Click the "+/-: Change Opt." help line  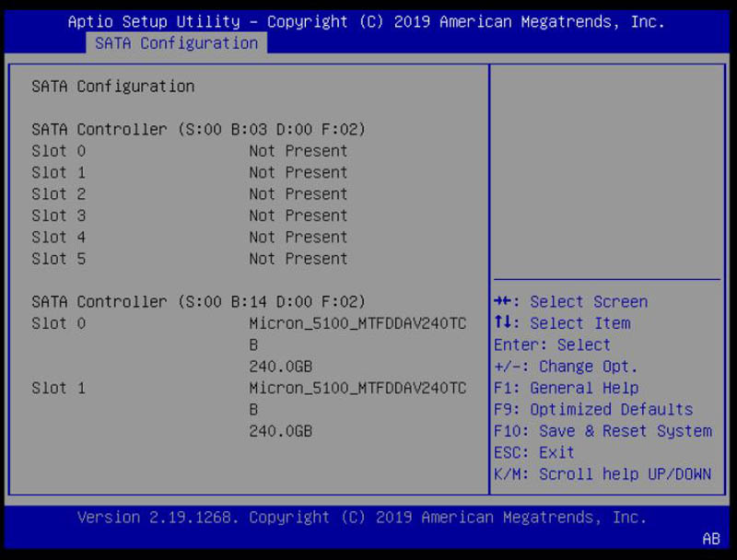[566, 367]
